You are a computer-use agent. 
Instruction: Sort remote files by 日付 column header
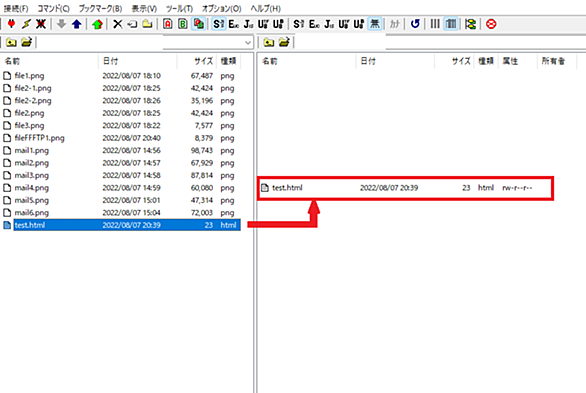(368, 61)
